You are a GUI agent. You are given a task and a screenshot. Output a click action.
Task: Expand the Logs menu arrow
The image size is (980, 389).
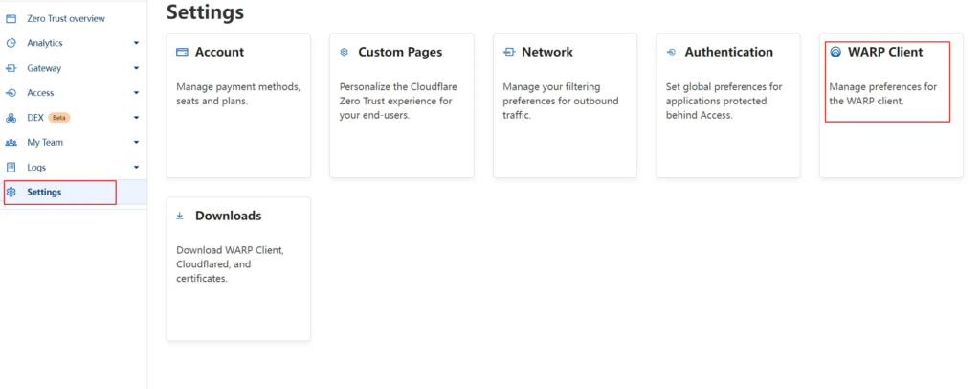pos(136,168)
